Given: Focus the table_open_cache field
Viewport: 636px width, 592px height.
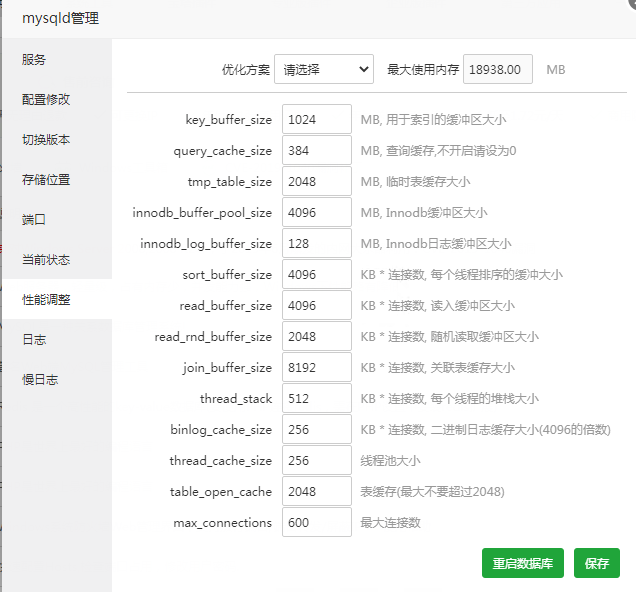Looking at the screenshot, I should (317, 491).
